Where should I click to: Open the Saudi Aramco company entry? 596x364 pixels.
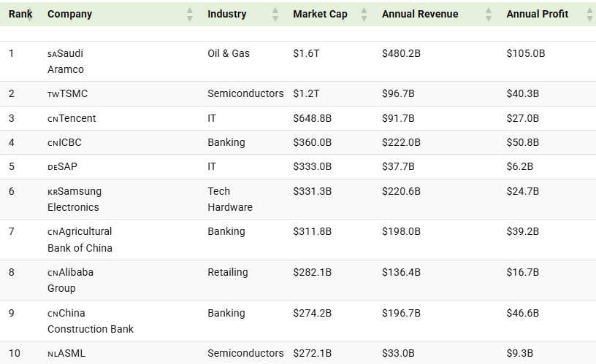66,61
